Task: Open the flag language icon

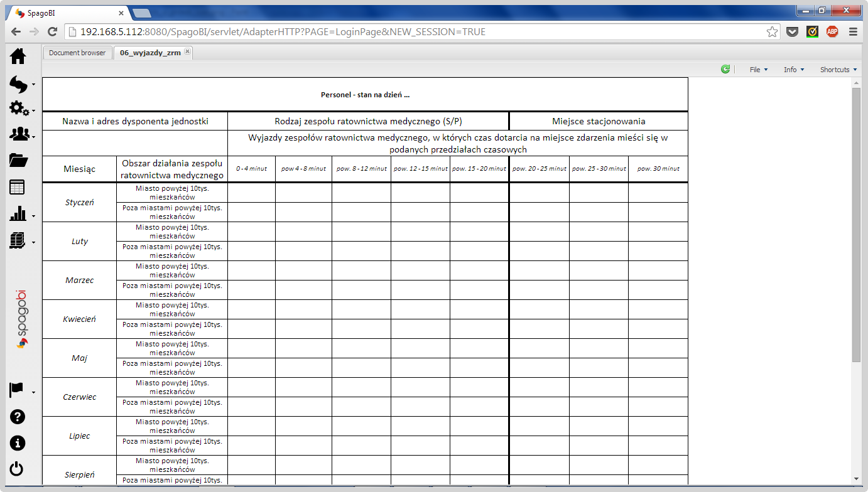Action: pos(17,390)
